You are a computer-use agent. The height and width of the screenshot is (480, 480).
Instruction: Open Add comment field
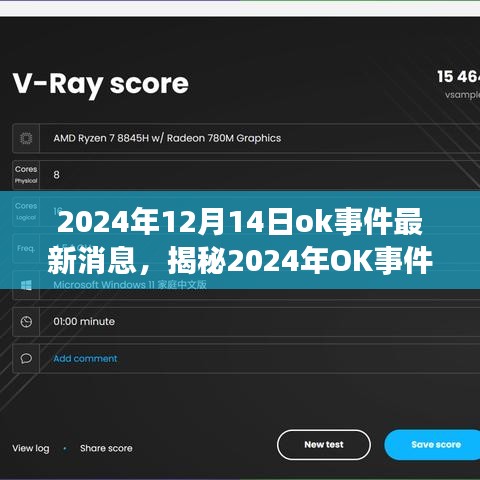click(85, 359)
